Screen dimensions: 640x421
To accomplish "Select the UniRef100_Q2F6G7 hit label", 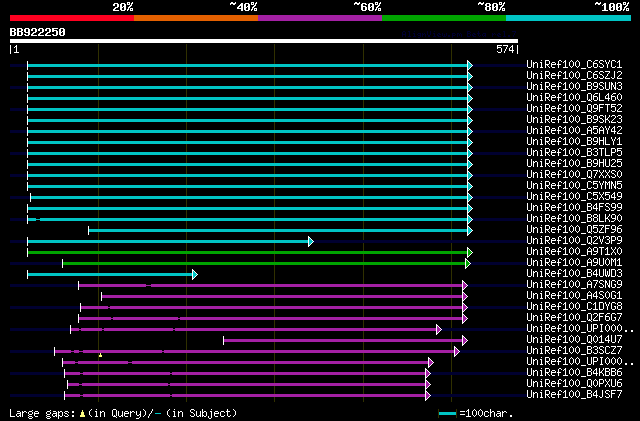I will click(x=574, y=318).
